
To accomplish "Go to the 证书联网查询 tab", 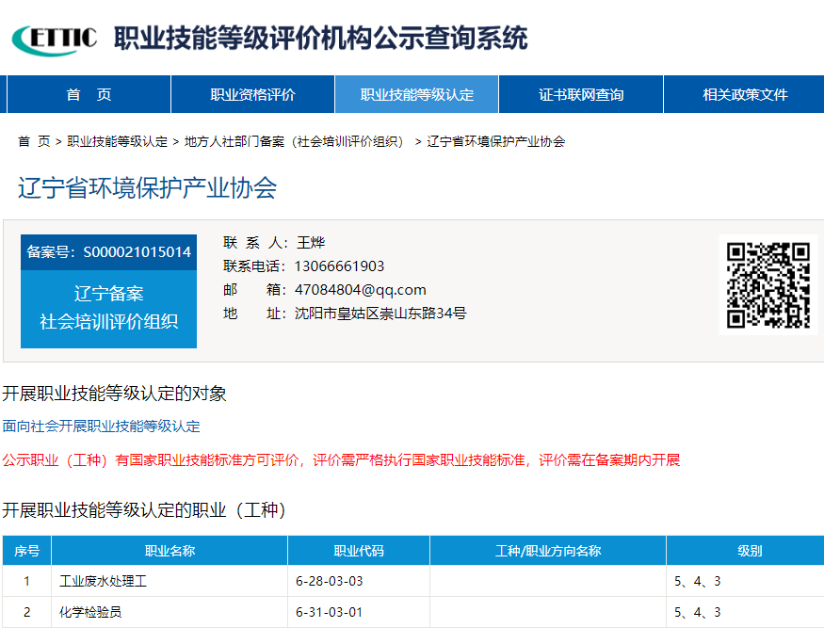I will coord(581,94).
